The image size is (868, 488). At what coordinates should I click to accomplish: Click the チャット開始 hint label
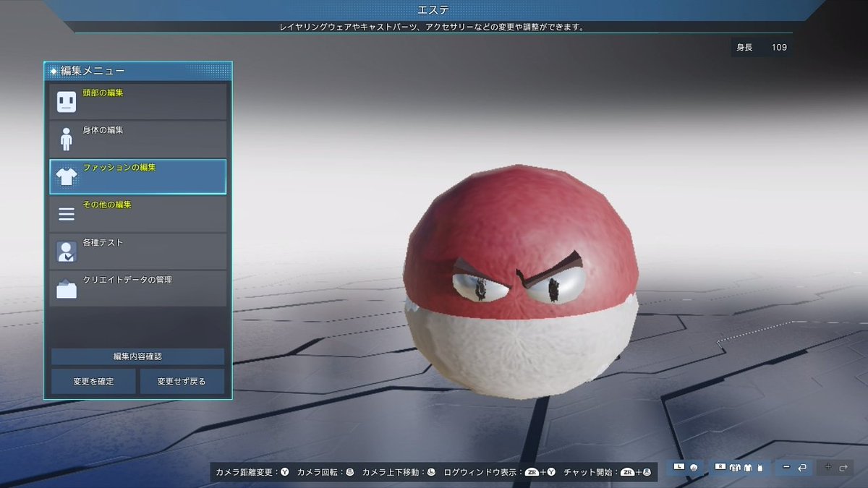coord(590,472)
